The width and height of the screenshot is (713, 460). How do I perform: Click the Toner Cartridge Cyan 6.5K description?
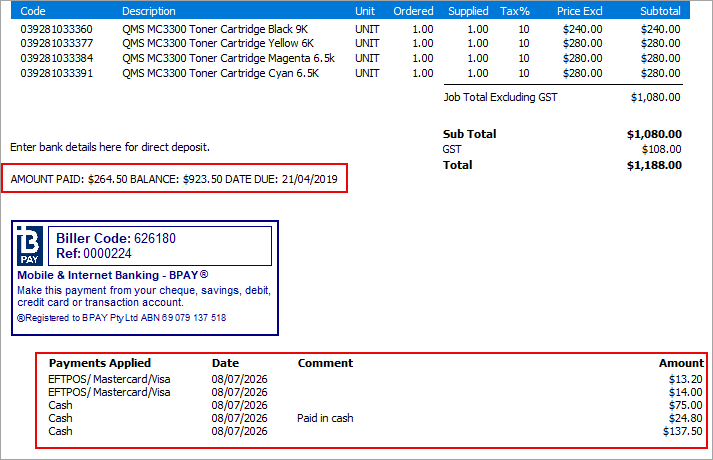pos(221,73)
